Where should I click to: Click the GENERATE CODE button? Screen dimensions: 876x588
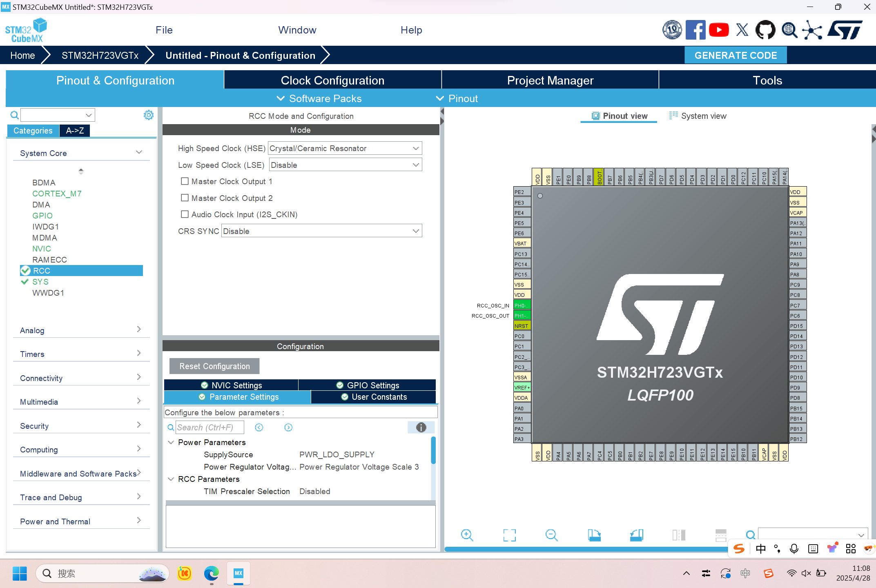pos(736,56)
